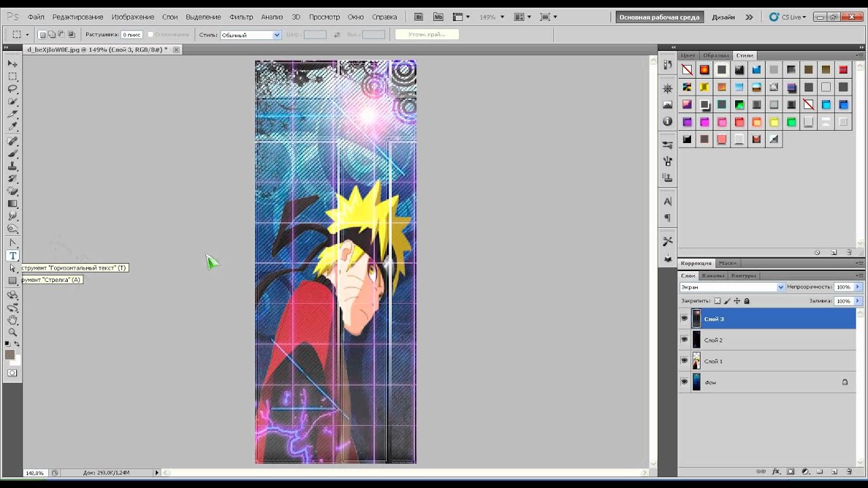Select the Gradient tool
868x488 pixels.
(x=12, y=203)
